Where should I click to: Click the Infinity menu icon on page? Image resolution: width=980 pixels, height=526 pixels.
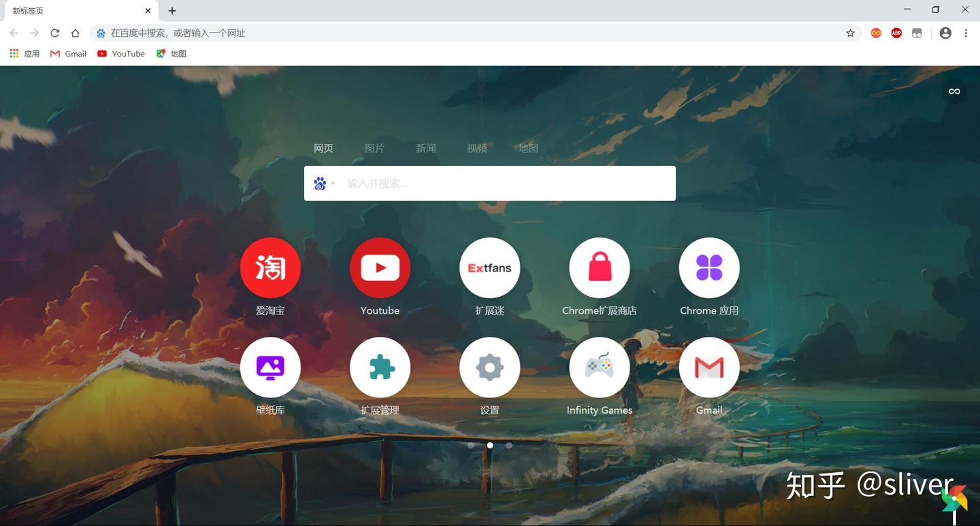pyautogui.click(x=954, y=91)
